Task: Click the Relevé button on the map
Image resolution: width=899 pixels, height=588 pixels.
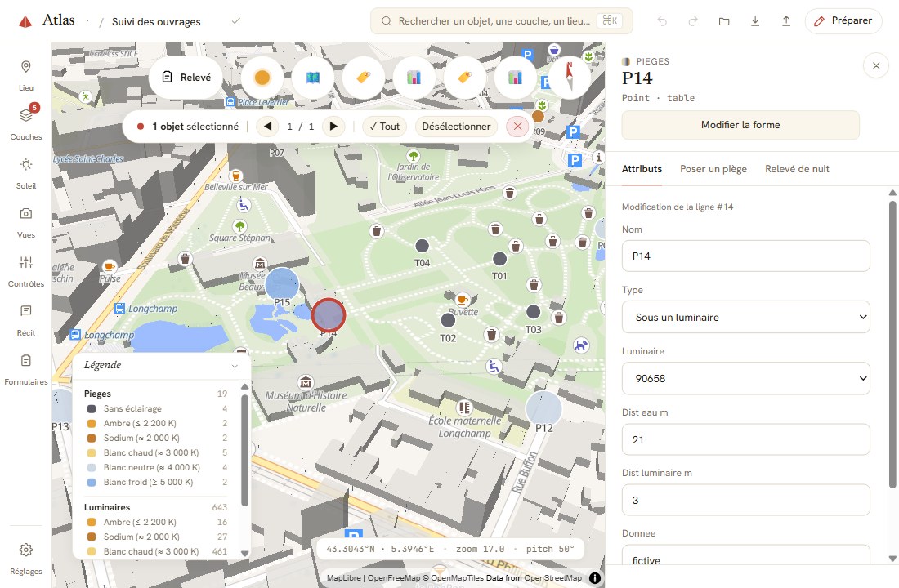Action: tap(187, 78)
